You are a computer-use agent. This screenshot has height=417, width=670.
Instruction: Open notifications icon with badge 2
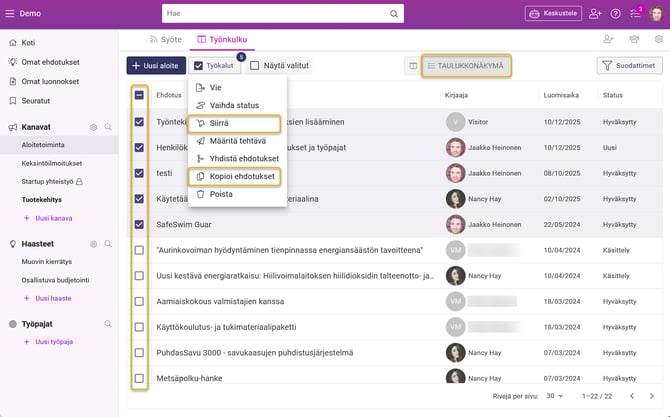click(x=634, y=14)
